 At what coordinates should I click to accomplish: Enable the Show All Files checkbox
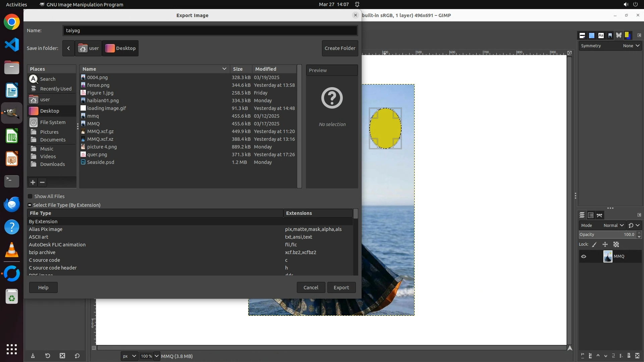pyautogui.click(x=30, y=196)
